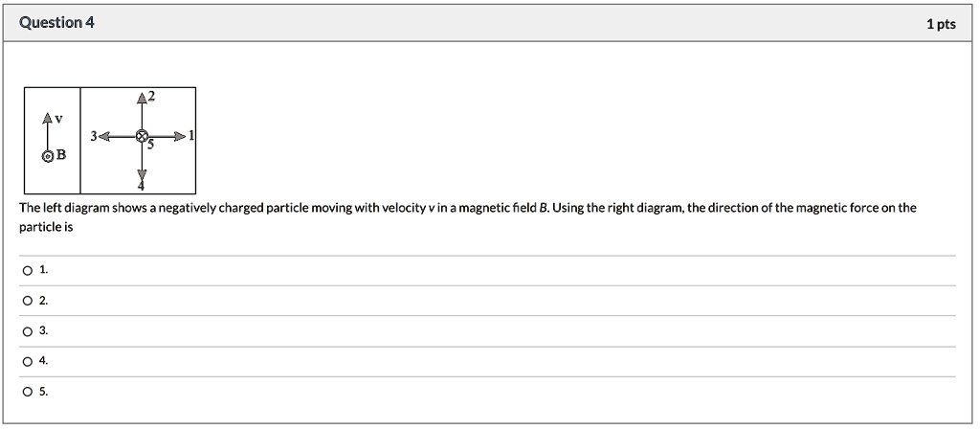Viewport: 980px width, 430px height.
Task: Select radio button for answer 1
Action: (x=27, y=271)
